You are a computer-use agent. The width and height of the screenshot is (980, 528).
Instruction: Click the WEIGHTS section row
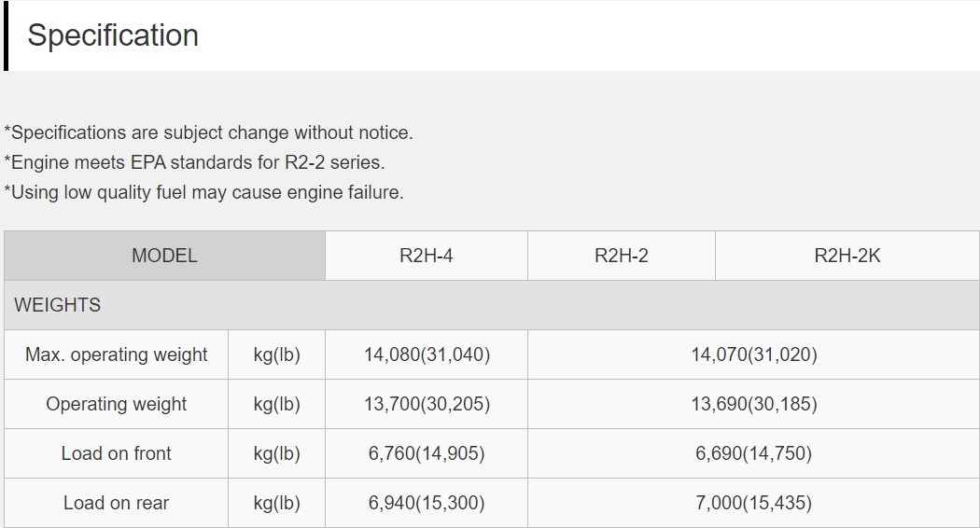(x=492, y=305)
